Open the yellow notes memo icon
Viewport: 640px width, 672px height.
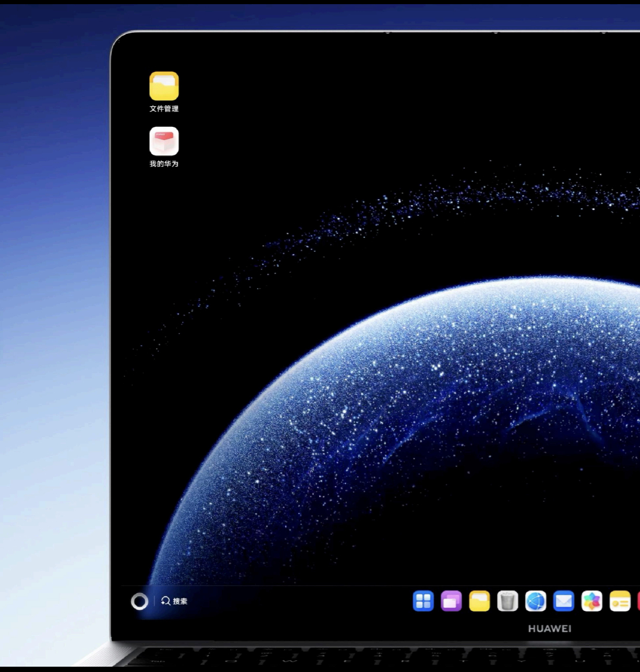[620, 601]
